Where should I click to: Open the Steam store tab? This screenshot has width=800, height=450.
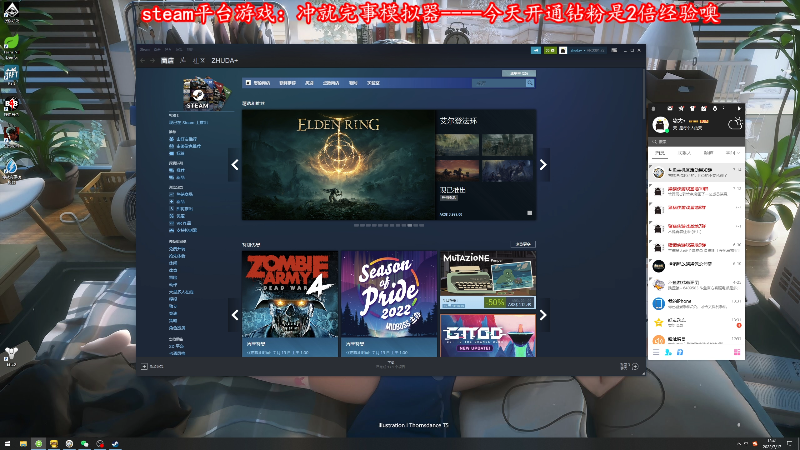click(167, 61)
